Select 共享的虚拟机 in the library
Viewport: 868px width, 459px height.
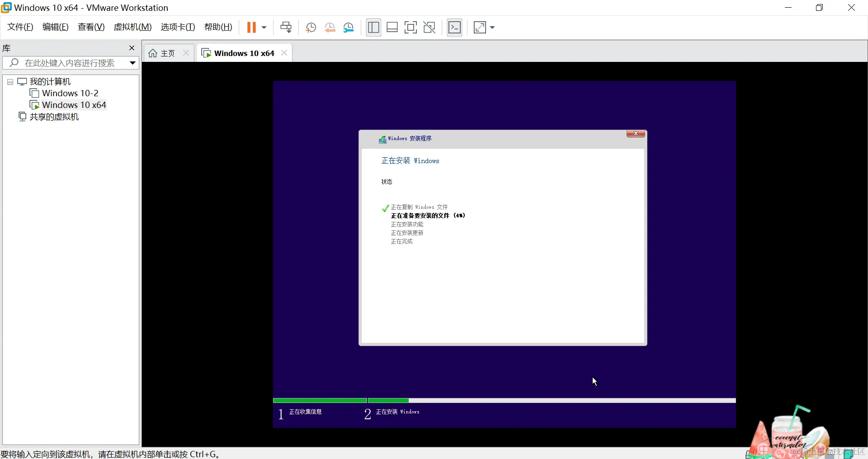tap(54, 117)
